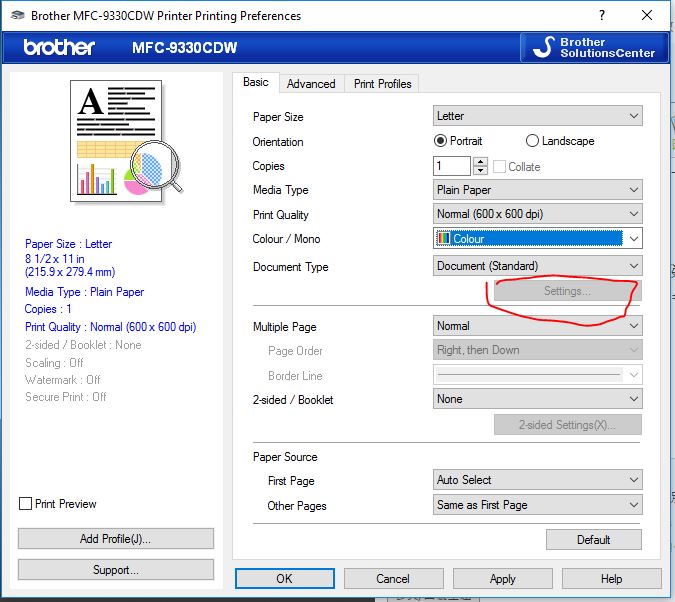Click '8 1/2 x 11 in' dimensions text
This screenshot has height=602, width=675.
(x=55, y=259)
